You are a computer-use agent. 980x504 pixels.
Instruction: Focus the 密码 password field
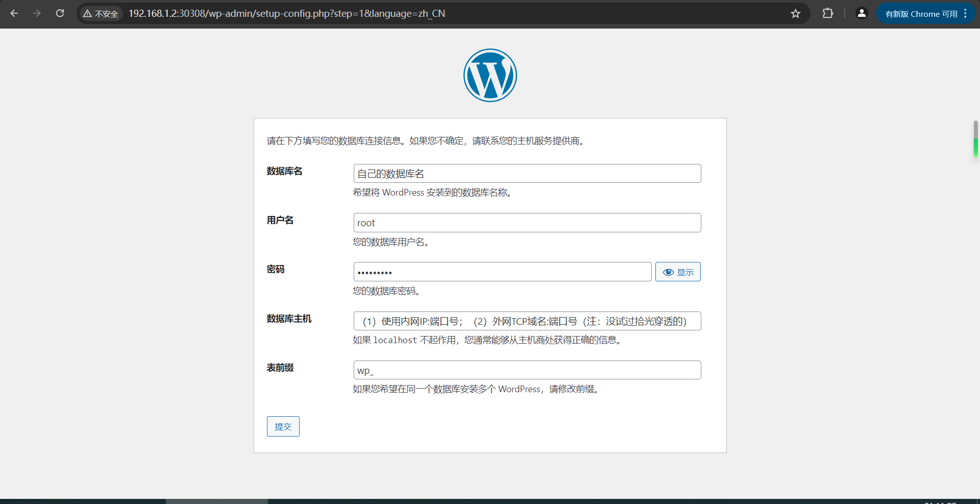[x=502, y=272]
